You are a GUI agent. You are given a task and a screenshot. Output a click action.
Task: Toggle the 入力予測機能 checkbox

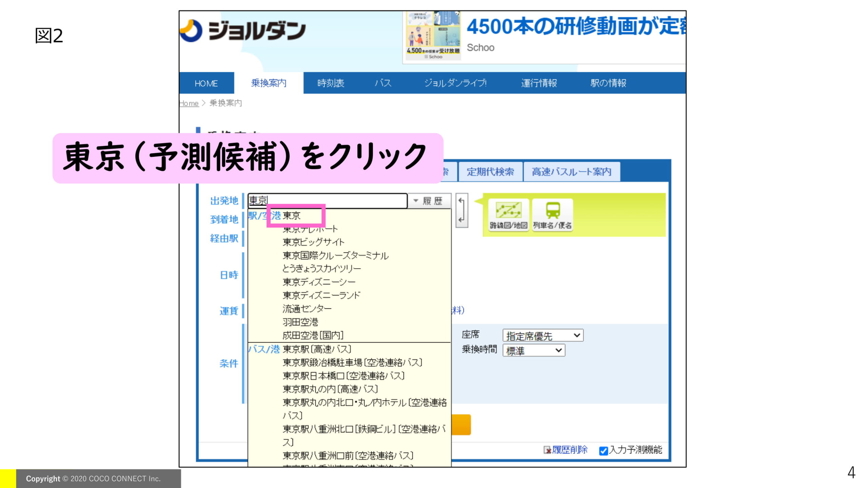pos(603,451)
